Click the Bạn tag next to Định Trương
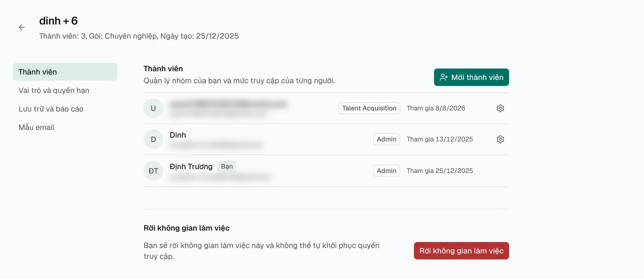Viewport: 644px width, 279px height. point(227,167)
